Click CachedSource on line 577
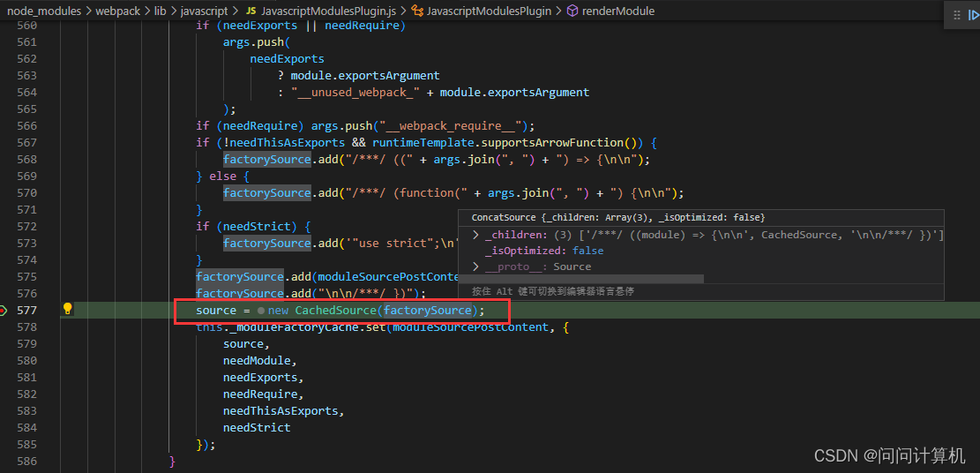This screenshot has height=473, width=980. tap(335, 311)
